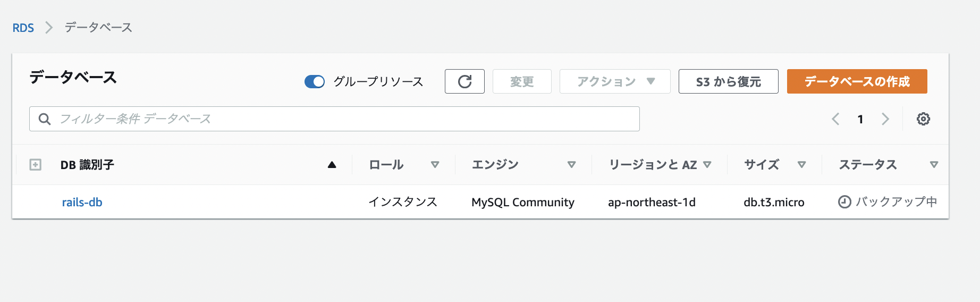The height and width of the screenshot is (302, 980).
Task: Go to previous page arrow
Action: 835,119
